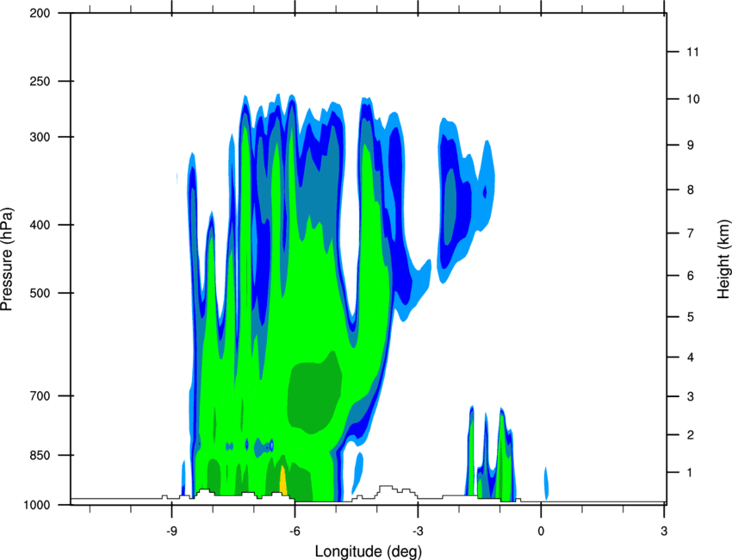Pick the 1 km height label
This screenshot has height=560, width=732.
pos(690,473)
